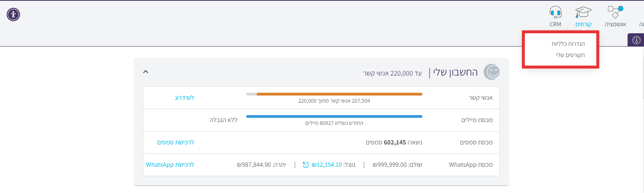Click the blue email quota progress bar

click(x=334, y=116)
